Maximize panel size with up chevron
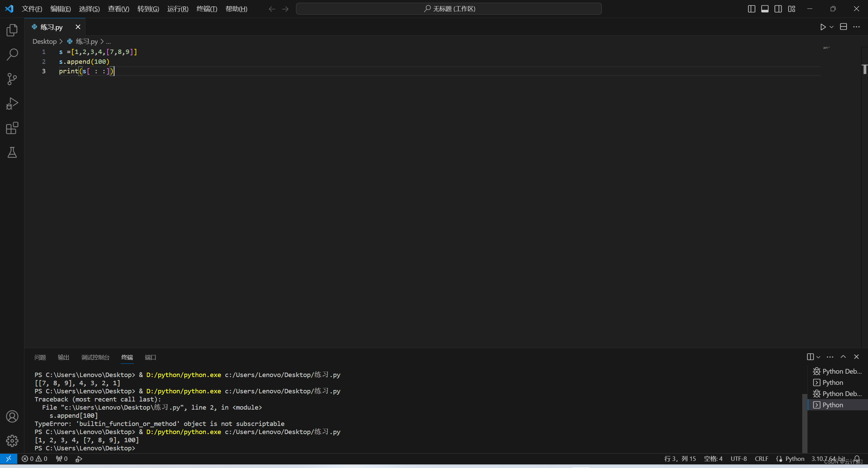The image size is (868, 468). click(843, 357)
